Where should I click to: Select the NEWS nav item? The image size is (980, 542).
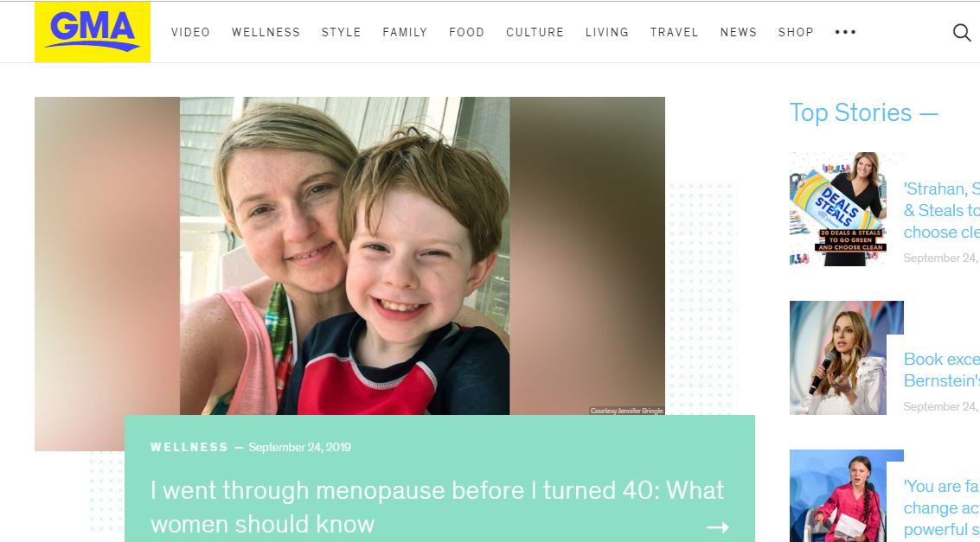point(738,32)
